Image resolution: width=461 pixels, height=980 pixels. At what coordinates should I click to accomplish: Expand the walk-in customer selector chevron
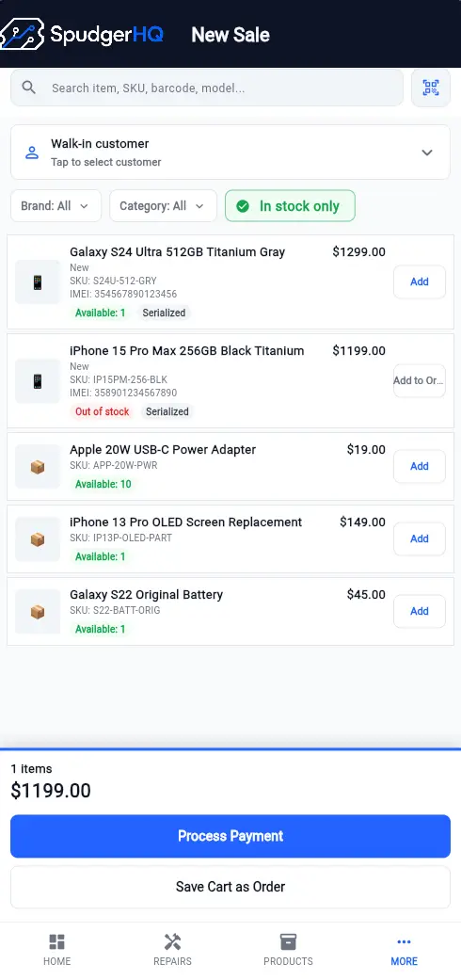click(x=427, y=153)
